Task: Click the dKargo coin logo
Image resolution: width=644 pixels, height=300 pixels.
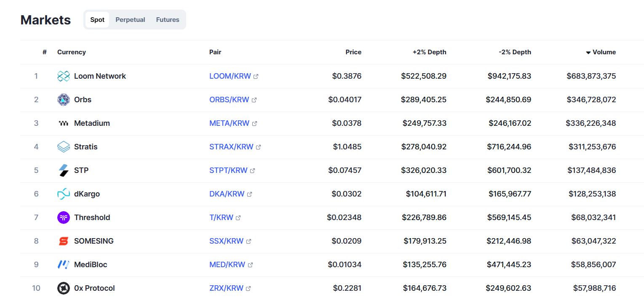Action: coord(64,194)
